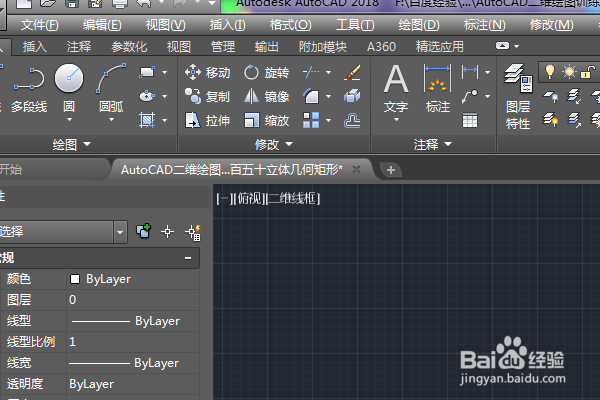Open the Tools (工具) menu

355,25
